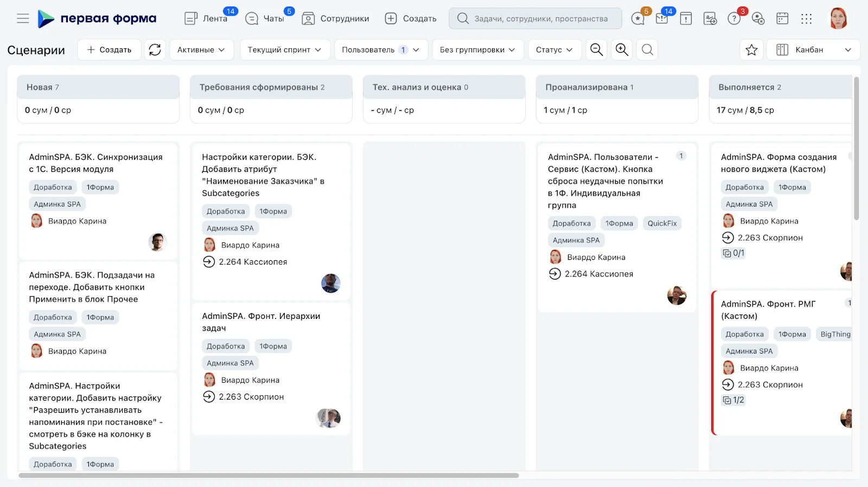Image resolution: width=868 pixels, height=487 pixels.
Task: Open the hamburger main menu
Action: [23, 18]
